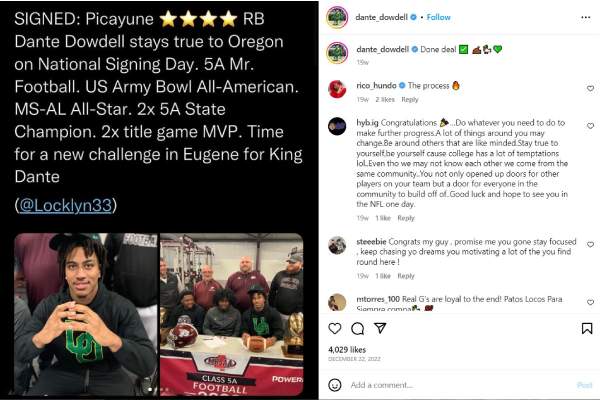
Task: Open more options three-dot menu
Action: pyautogui.click(x=585, y=17)
